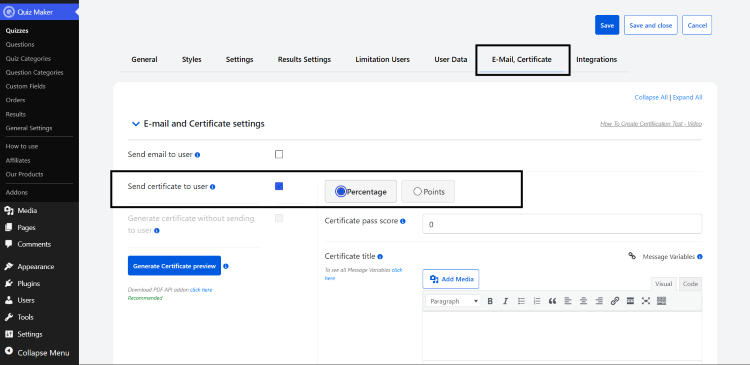This screenshot has height=365, width=750.
Task: Insert a link in the editor
Action: pyautogui.click(x=615, y=301)
